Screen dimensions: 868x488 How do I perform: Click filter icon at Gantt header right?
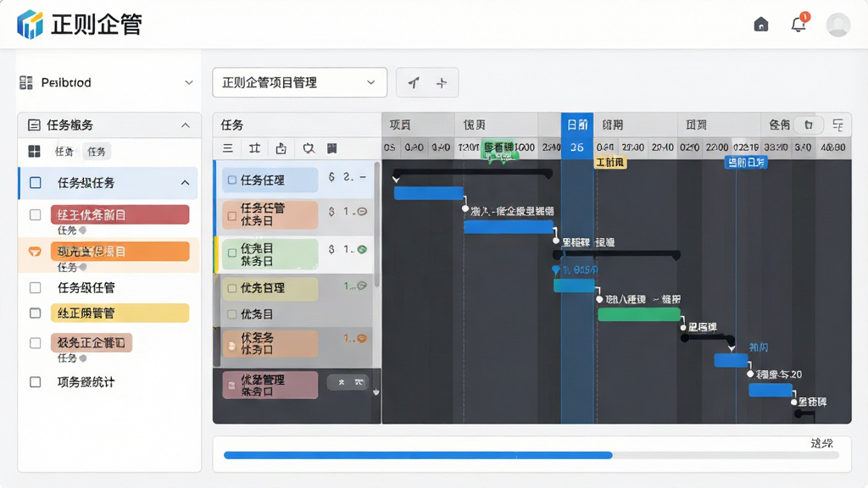tap(838, 125)
